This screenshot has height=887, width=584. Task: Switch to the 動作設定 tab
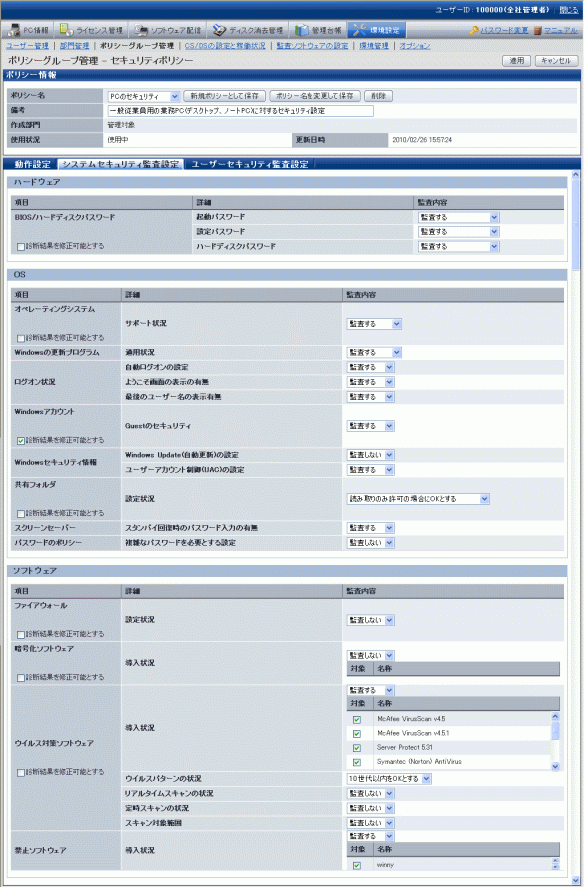click(32, 165)
